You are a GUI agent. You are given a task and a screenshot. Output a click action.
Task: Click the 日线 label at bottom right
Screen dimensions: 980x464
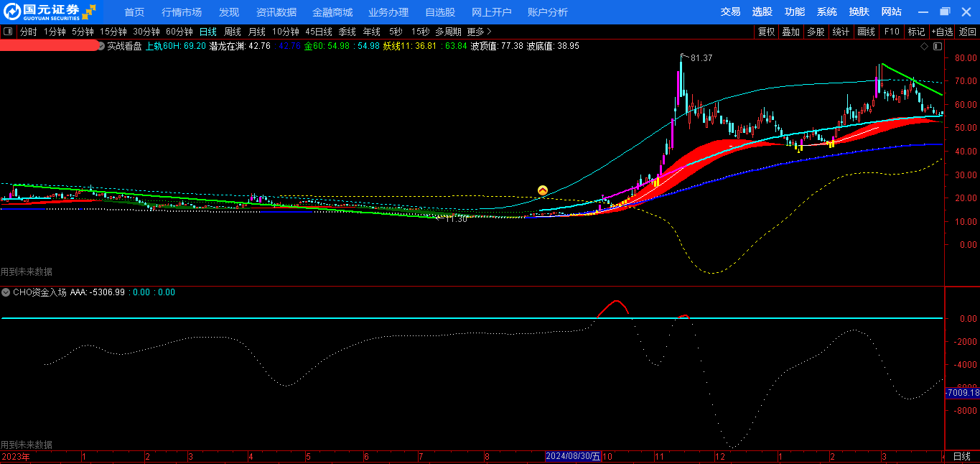click(962, 457)
